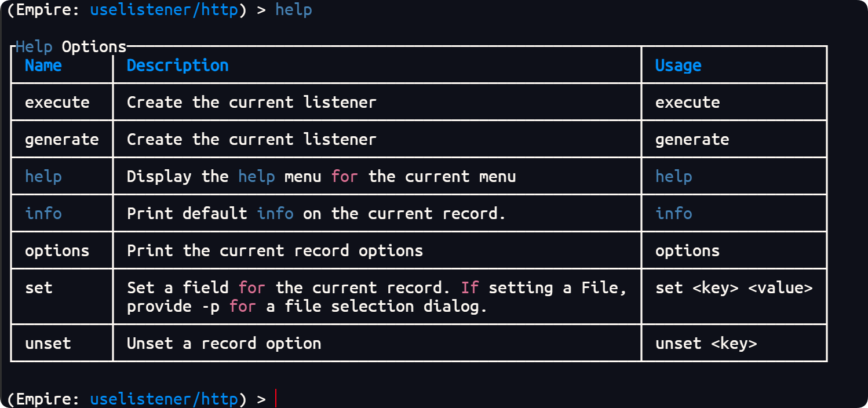This screenshot has width=868, height=408.
Task: Click the 'Name' column header
Action: coord(43,65)
